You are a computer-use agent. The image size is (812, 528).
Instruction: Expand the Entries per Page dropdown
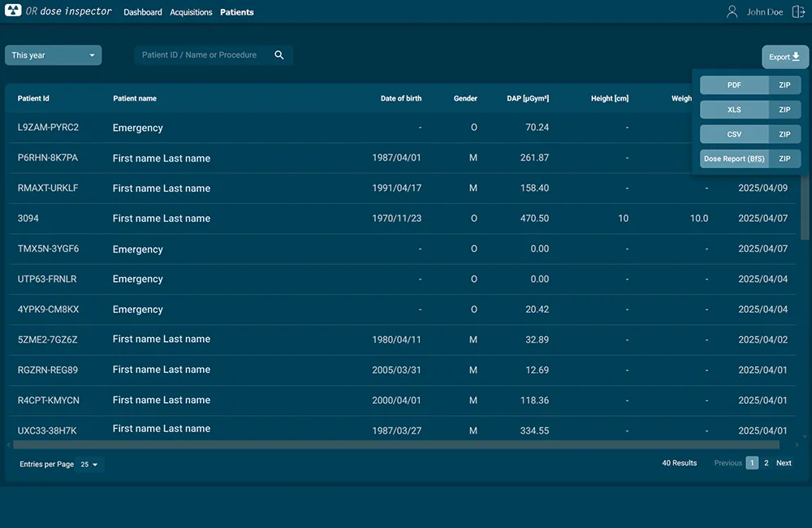[89, 465]
